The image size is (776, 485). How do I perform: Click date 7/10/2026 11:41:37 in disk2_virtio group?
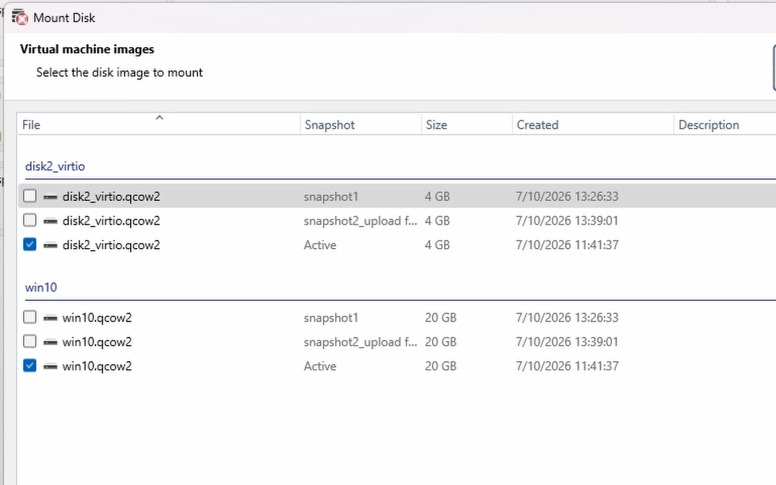coord(567,245)
